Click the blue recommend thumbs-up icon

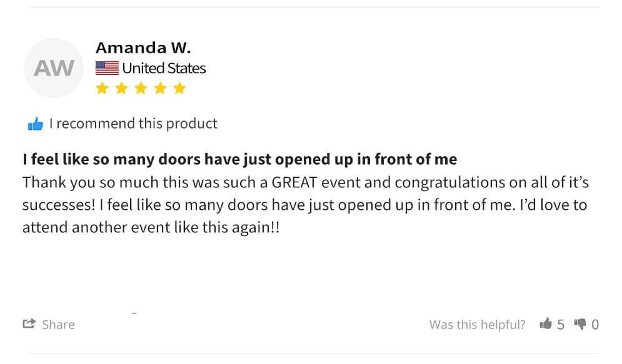tap(36, 124)
